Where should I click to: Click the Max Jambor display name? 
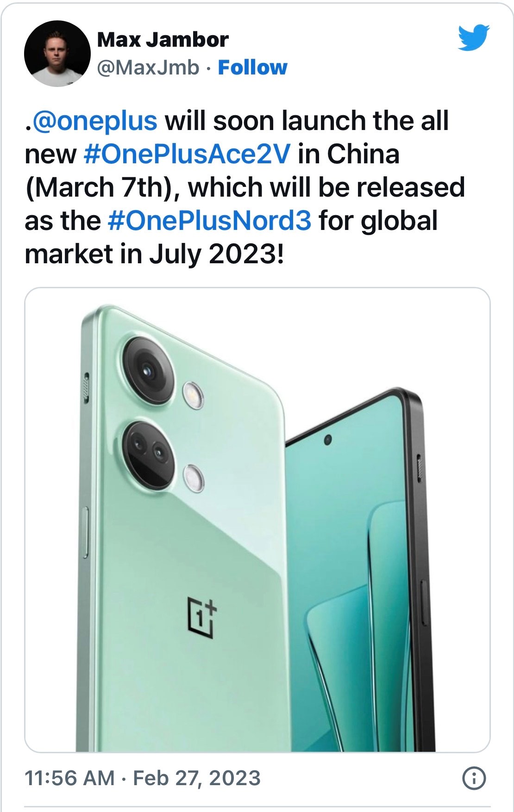click(x=163, y=40)
